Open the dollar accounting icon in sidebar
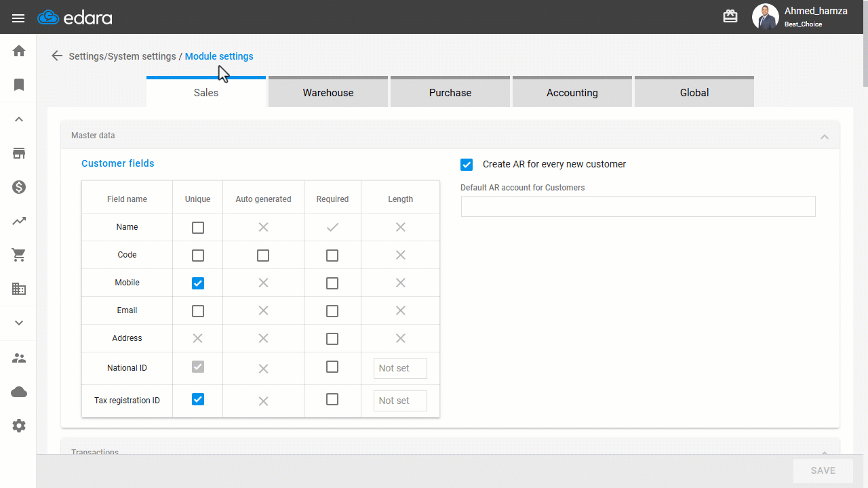The height and width of the screenshot is (488, 868). pos(19,187)
